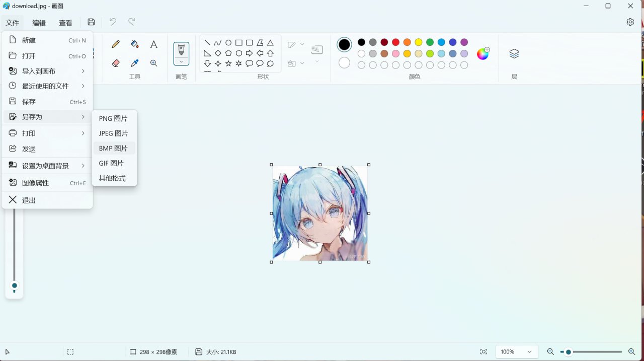
Task: Select secondary color white circle
Action: 344,63
